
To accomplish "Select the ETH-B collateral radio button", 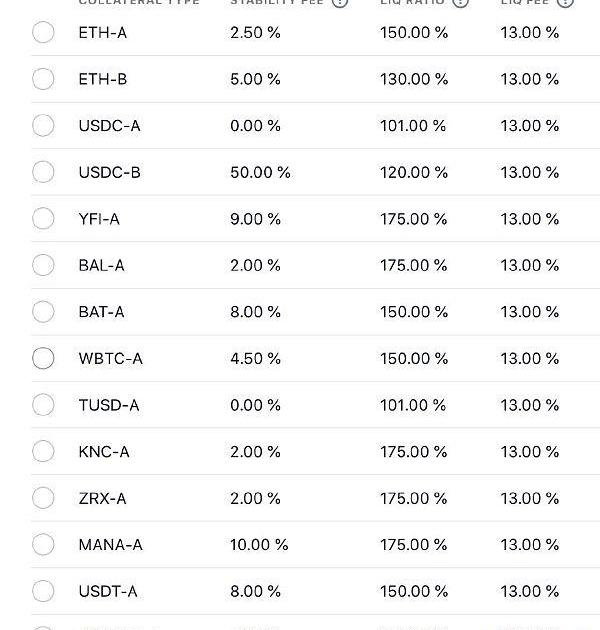I will click(43, 79).
